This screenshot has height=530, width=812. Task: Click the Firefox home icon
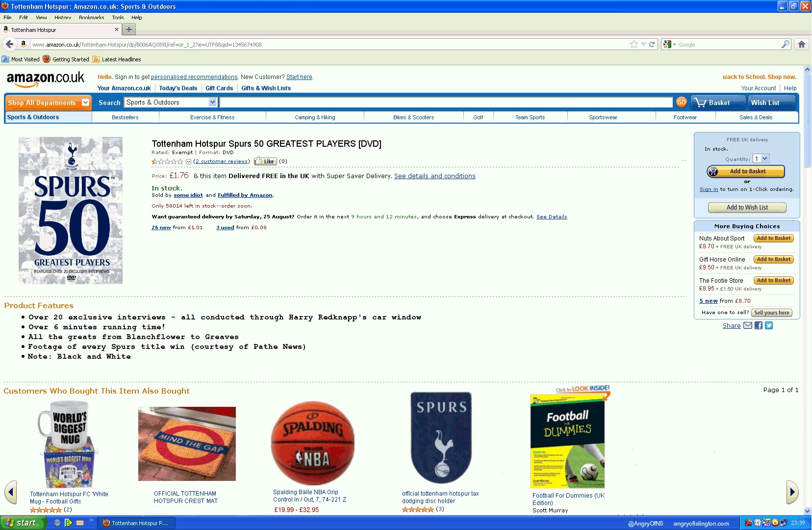[802, 44]
